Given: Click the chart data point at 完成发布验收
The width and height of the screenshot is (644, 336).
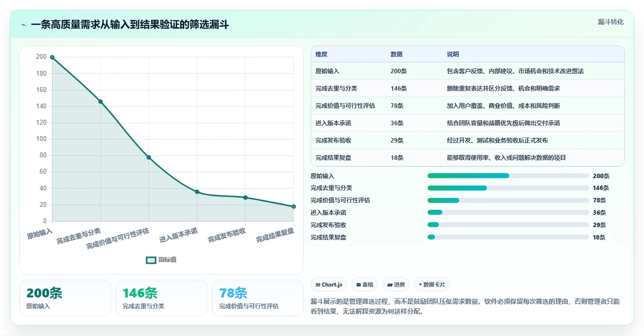Looking at the screenshot, I should coord(245,197).
